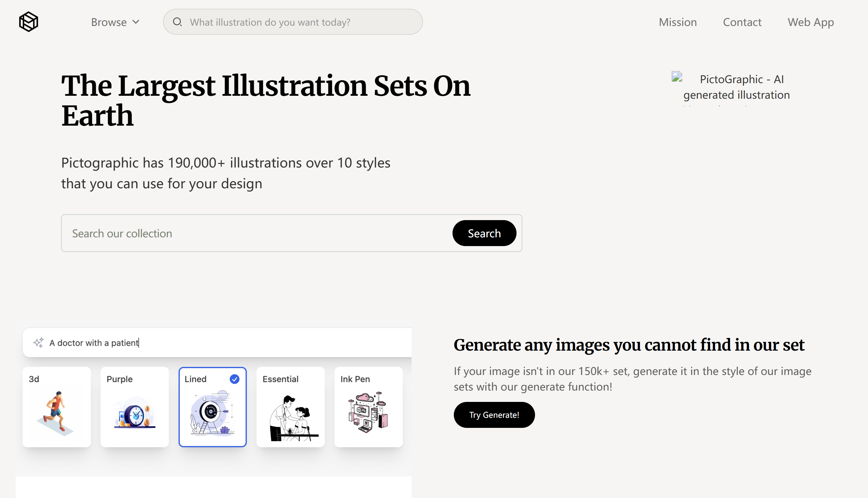The height and width of the screenshot is (498, 868).
Task: Go to the Web App link
Action: [x=810, y=22]
